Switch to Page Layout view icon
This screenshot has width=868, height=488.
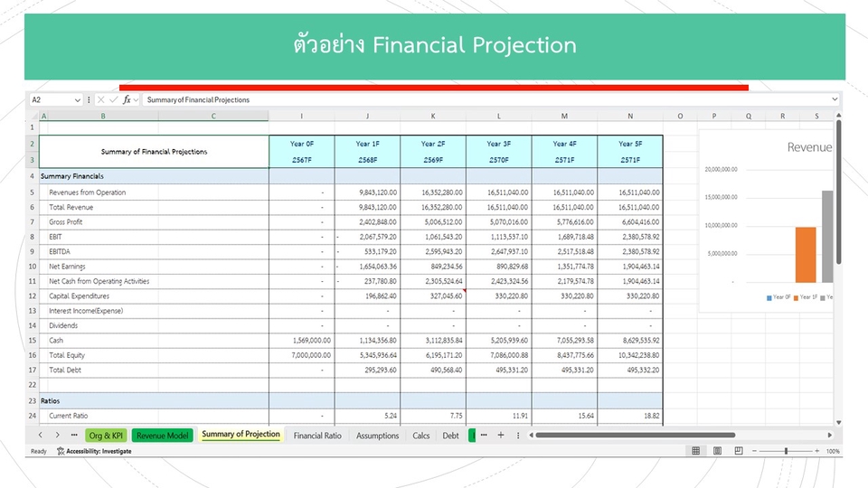(x=718, y=451)
